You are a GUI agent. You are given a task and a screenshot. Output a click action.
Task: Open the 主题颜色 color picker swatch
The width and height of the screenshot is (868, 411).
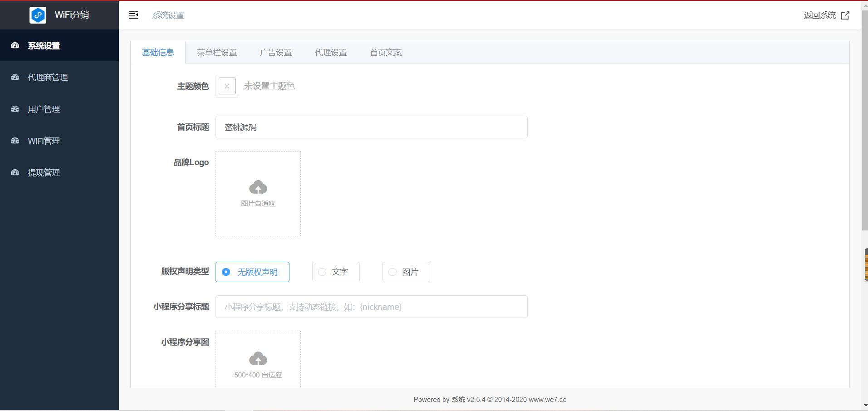point(227,86)
